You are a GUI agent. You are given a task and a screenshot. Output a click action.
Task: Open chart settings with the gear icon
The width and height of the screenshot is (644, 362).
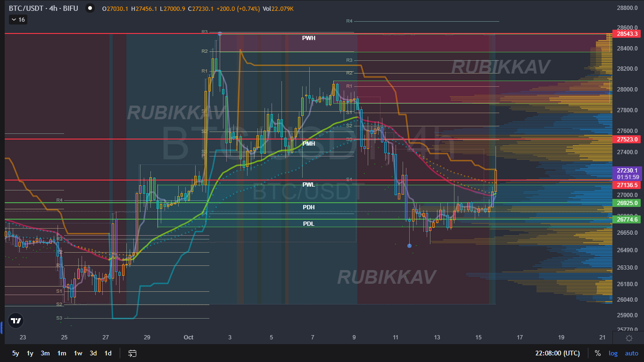pos(629,337)
